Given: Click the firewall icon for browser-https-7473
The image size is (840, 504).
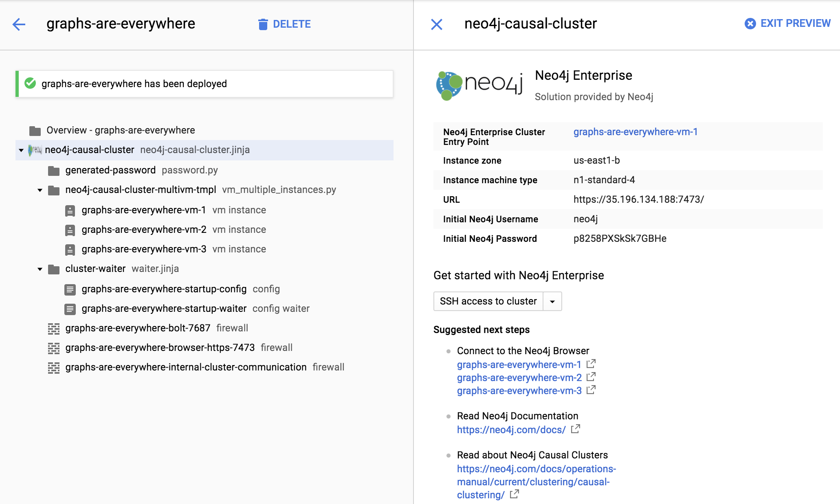Looking at the screenshot, I should (54, 348).
